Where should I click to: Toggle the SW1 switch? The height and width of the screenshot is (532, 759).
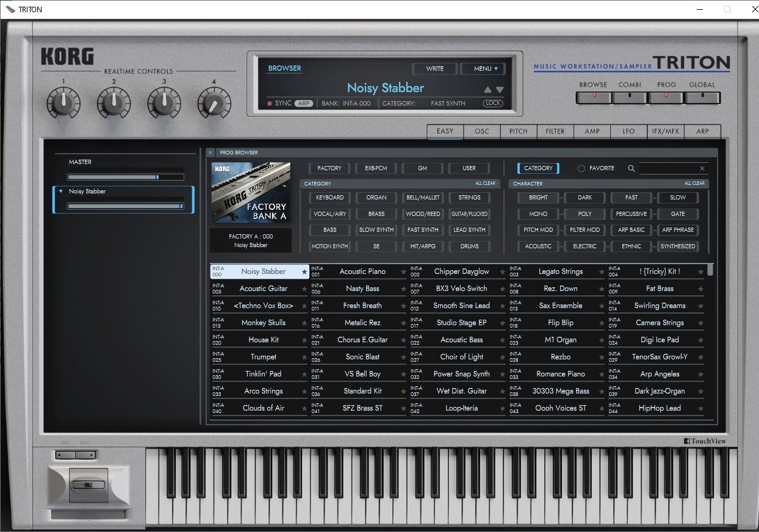pos(65,455)
